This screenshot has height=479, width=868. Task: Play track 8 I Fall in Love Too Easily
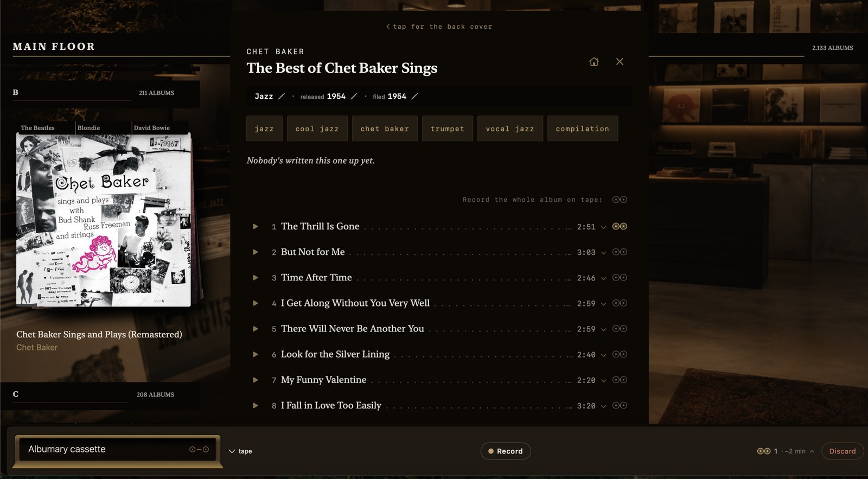point(256,406)
